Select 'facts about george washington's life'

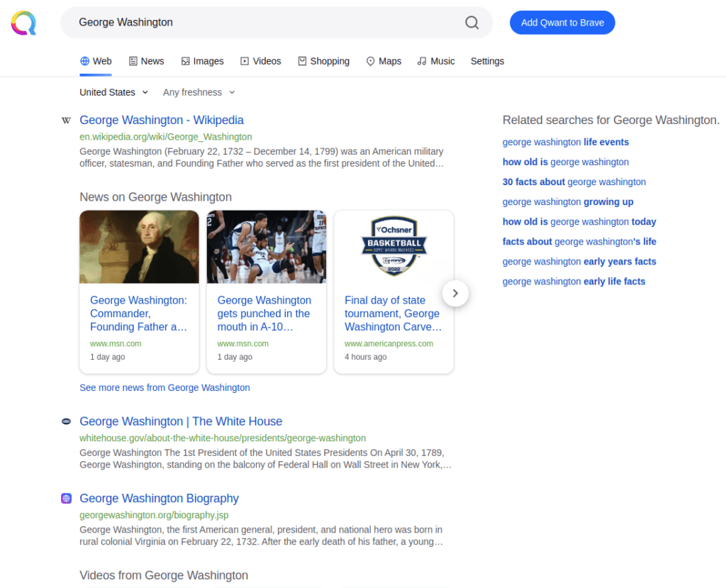(x=580, y=242)
